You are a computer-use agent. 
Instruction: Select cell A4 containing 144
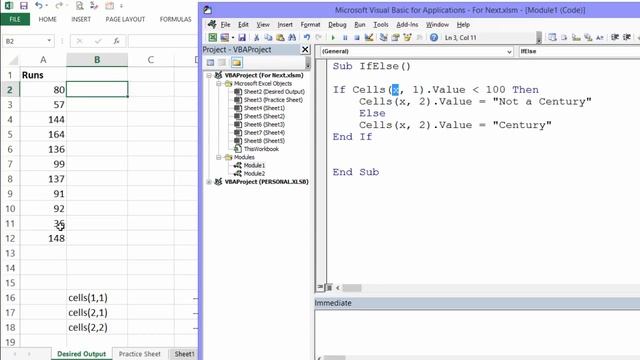point(43,119)
